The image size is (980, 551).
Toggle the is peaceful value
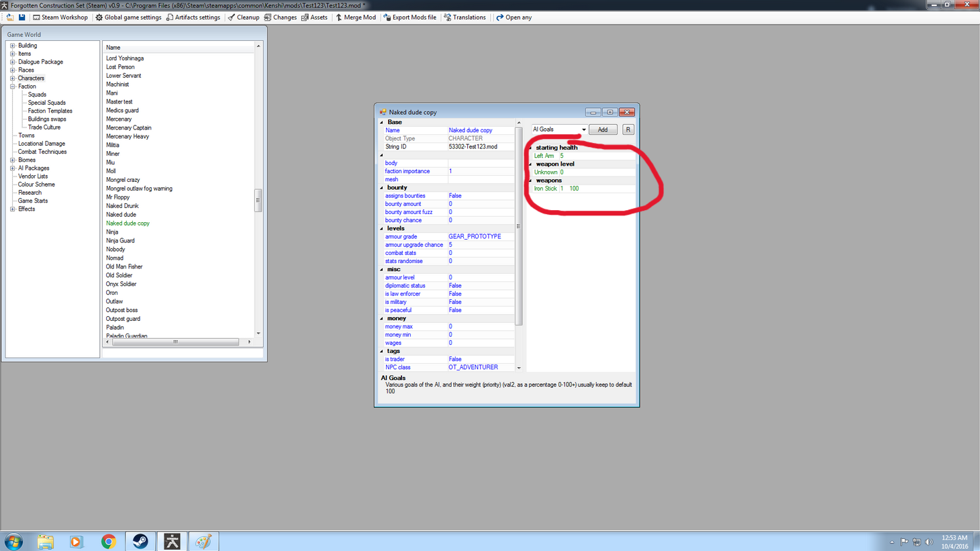(481, 310)
